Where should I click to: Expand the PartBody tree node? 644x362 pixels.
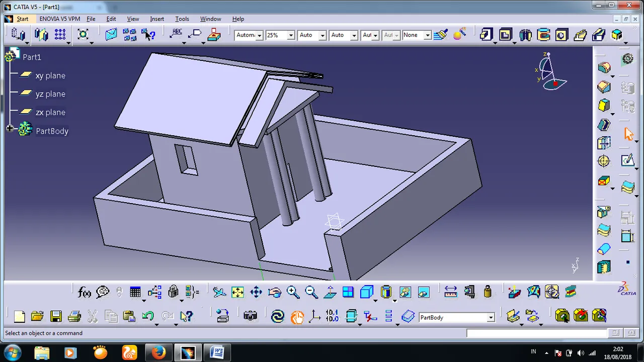coord(10,129)
